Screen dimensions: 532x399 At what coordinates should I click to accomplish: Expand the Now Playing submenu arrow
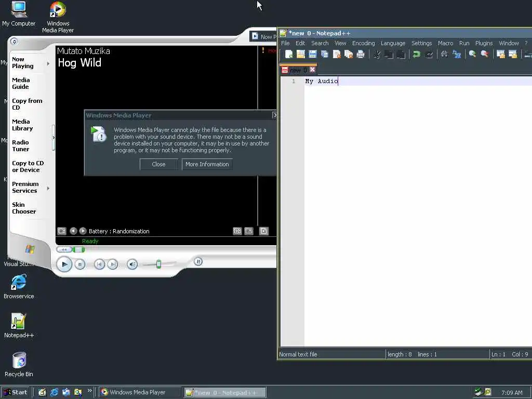click(48, 63)
